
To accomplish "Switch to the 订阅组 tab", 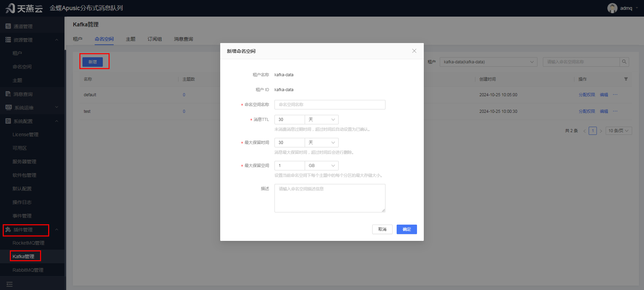I will pyautogui.click(x=155, y=39).
